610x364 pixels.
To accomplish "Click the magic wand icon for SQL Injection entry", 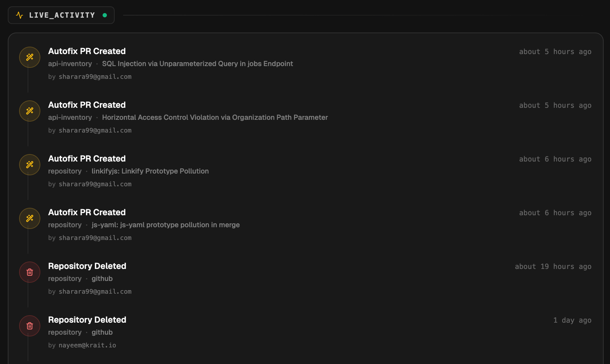I will coord(30,57).
